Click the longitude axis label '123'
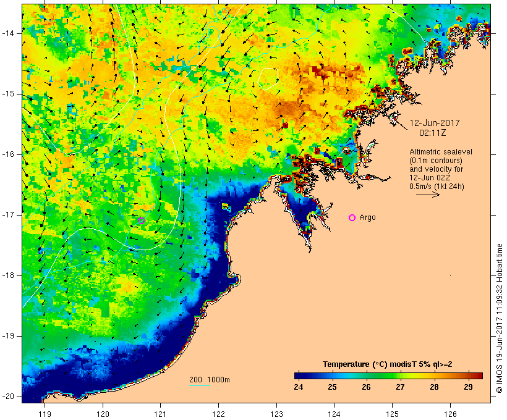The image size is (507, 420). coord(276,414)
